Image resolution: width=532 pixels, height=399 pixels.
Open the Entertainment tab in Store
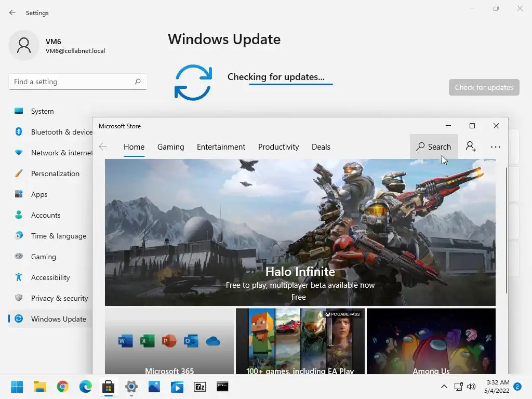(x=221, y=147)
